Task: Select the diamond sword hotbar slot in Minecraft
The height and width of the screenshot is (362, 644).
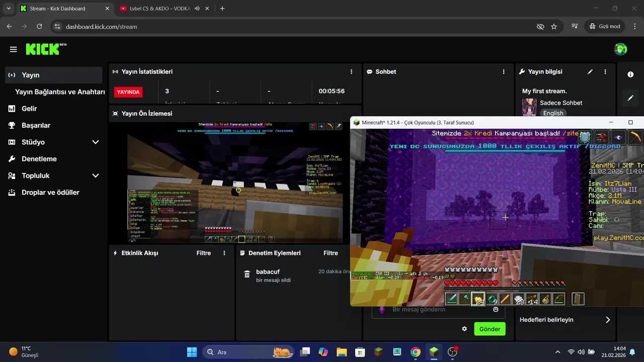Action: 452,299
